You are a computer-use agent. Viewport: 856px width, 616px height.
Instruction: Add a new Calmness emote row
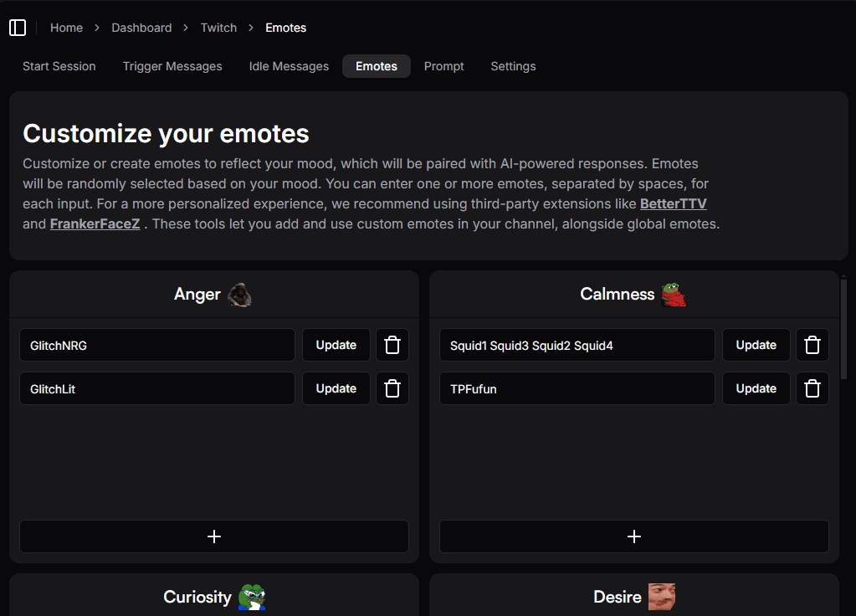pyautogui.click(x=633, y=536)
